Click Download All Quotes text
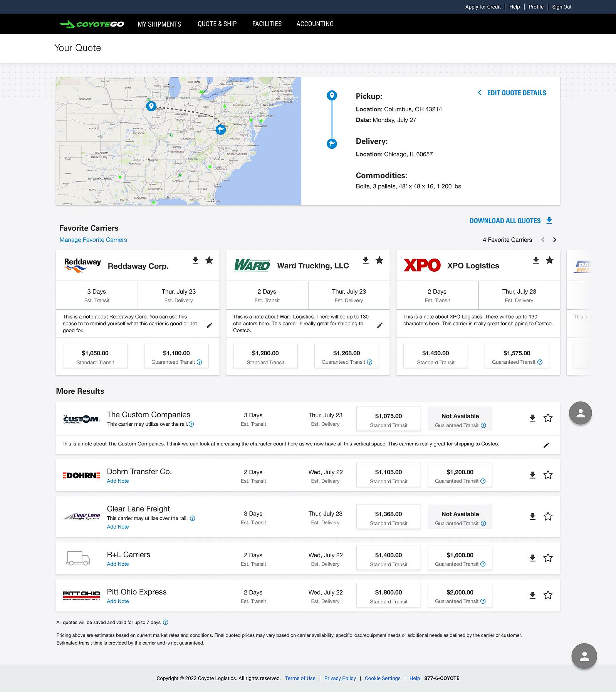This screenshot has width=616, height=692. pyautogui.click(x=505, y=221)
